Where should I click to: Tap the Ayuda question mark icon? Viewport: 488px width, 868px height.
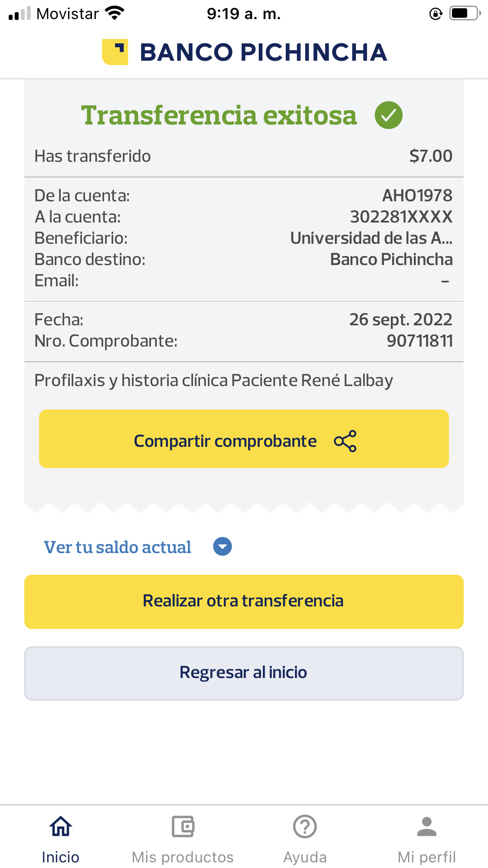click(x=305, y=826)
